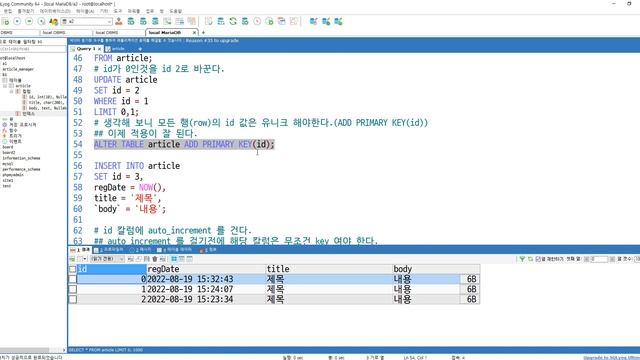Click the execute query play icon
640x360 pixels.
[x=17, y=21]
